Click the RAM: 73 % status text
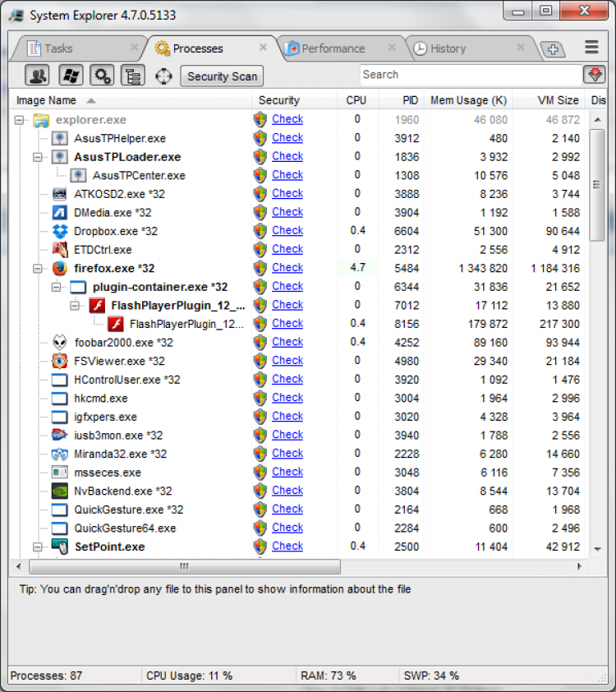 pos(328,676)
